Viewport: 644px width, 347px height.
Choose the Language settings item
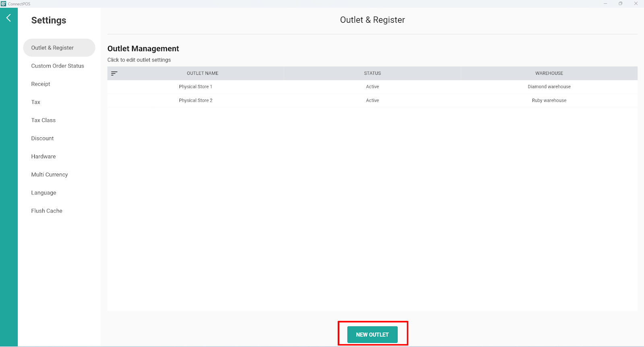coord(43,193)
